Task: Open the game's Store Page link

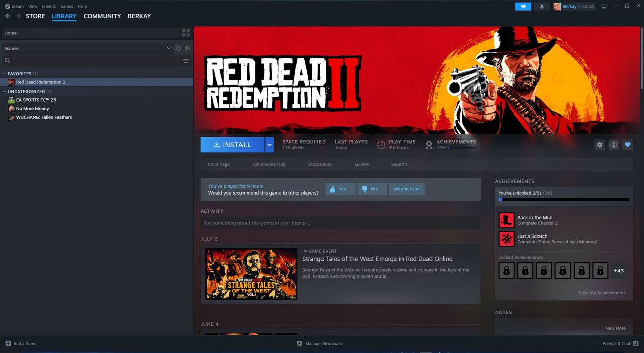Action: 219,164
